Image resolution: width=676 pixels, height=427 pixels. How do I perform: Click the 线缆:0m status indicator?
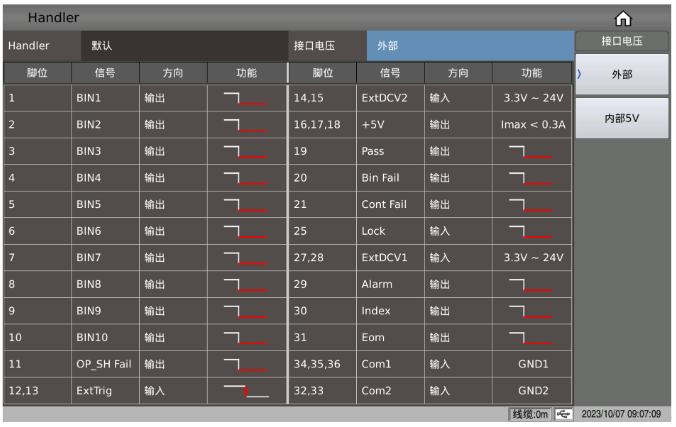(530, 414)
